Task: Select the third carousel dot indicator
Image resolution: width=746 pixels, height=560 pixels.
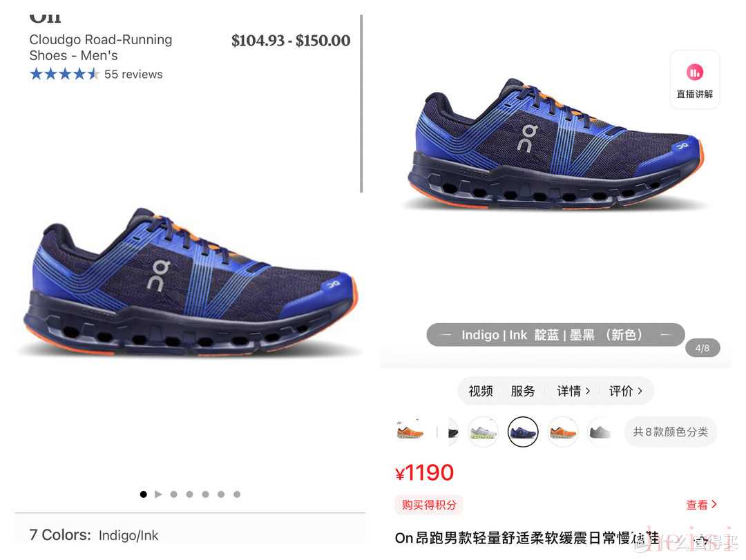Action: point(189,494)
